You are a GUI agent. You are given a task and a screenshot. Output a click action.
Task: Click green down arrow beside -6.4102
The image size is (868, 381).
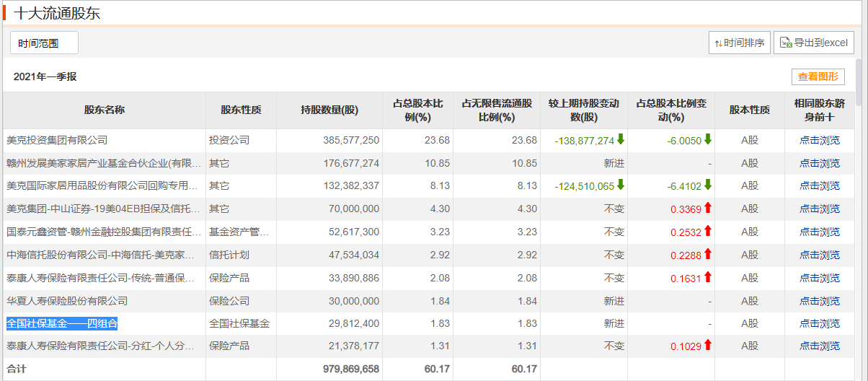[708, 185]
